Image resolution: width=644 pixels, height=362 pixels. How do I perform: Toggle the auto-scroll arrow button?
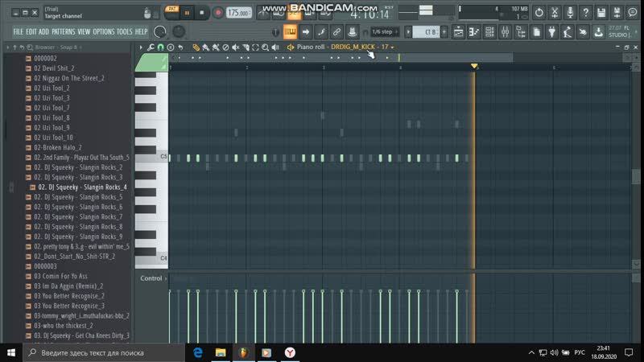coord(306,31)
